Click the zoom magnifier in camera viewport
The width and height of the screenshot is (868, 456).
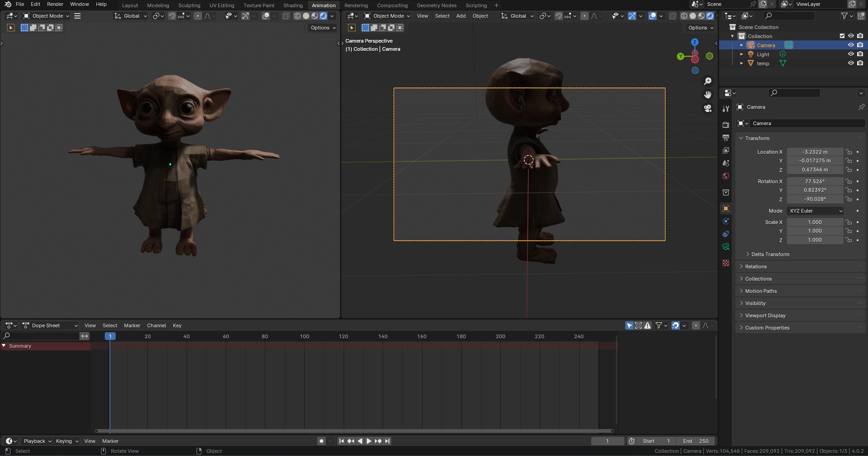coord(708,81)
